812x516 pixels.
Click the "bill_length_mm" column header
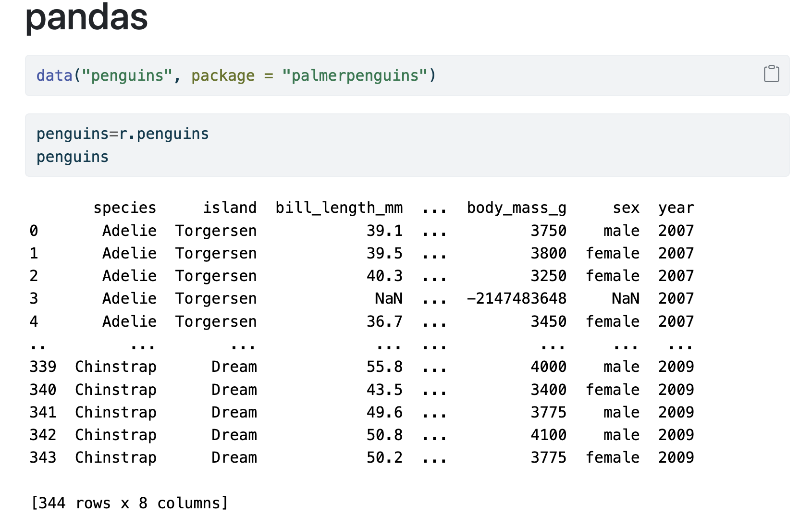[x=339, y=208]
